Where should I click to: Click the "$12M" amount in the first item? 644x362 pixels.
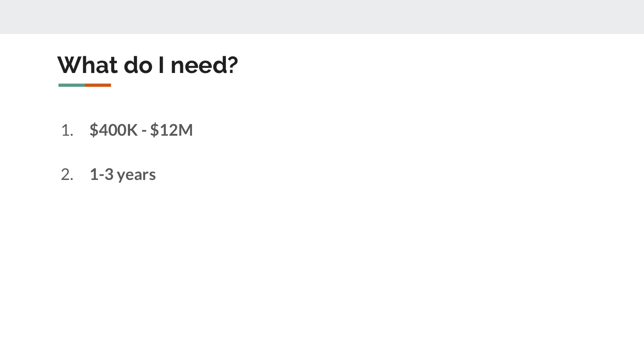coord(171,130)
